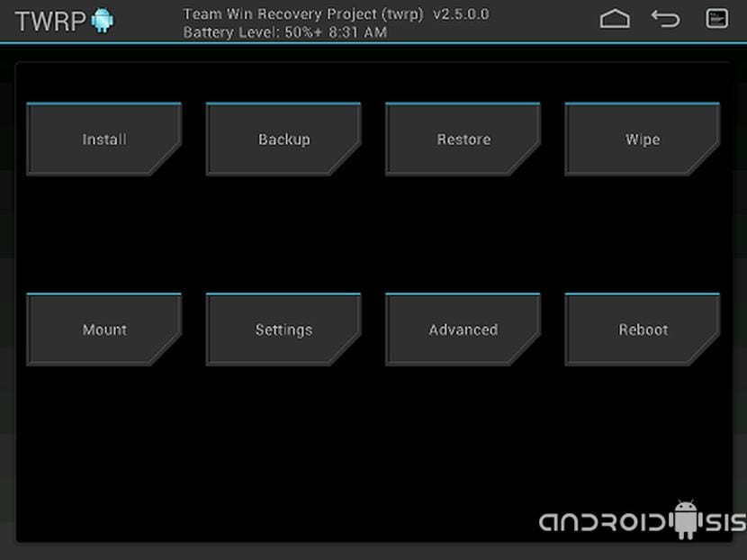The height and width of the screenshot is (560, 747).
Task: Click the blue Android robot beside TWRP
Action: pos(103,21)
